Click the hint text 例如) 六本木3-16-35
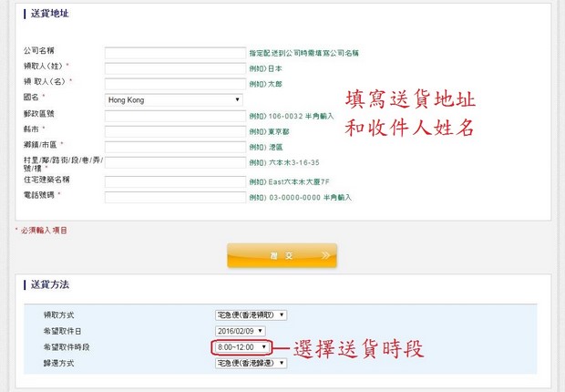565x392 pixels. point(284,162)
